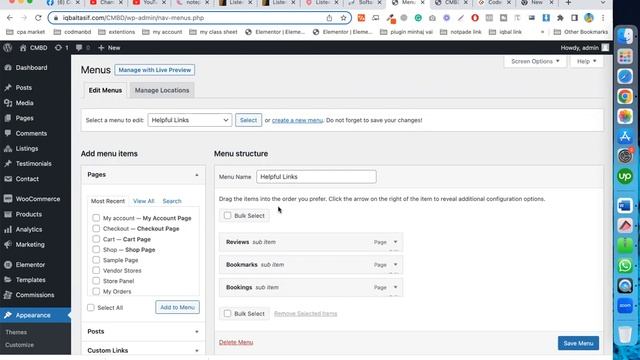
Task: Open Listings in the admin sidebar
Action: pyautogui.click(x=27, y=149)
